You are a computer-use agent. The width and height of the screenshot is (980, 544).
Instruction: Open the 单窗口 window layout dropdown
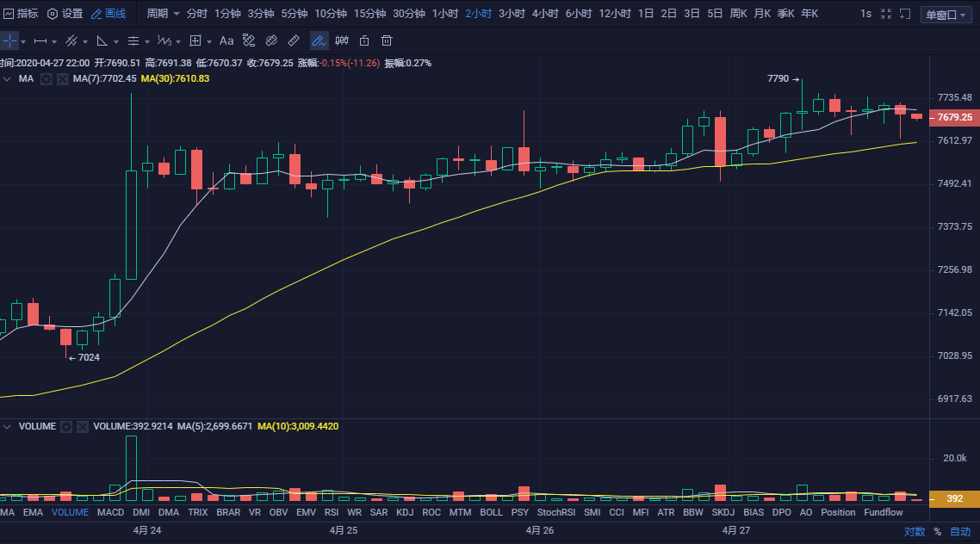point(946,15)
